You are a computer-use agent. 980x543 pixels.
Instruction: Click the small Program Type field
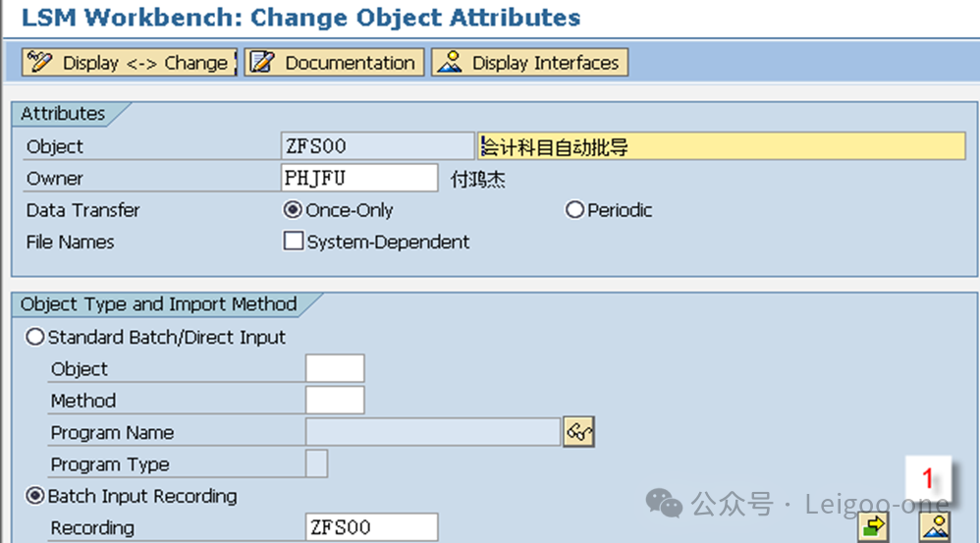click(317, 464)
